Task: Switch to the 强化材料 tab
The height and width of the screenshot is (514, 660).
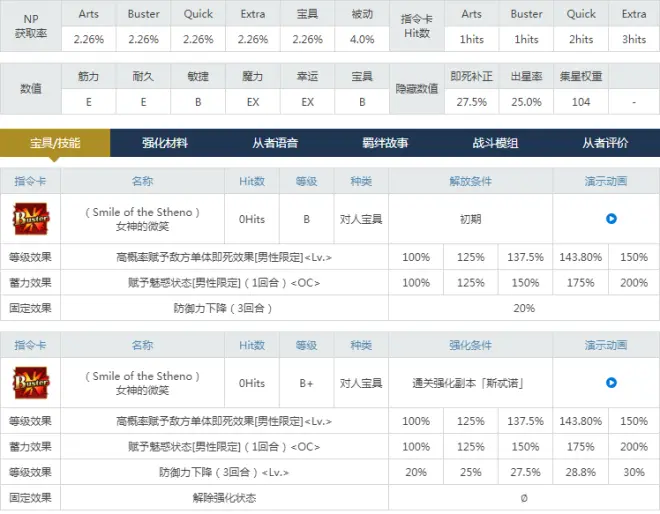Action: (165, 143)
